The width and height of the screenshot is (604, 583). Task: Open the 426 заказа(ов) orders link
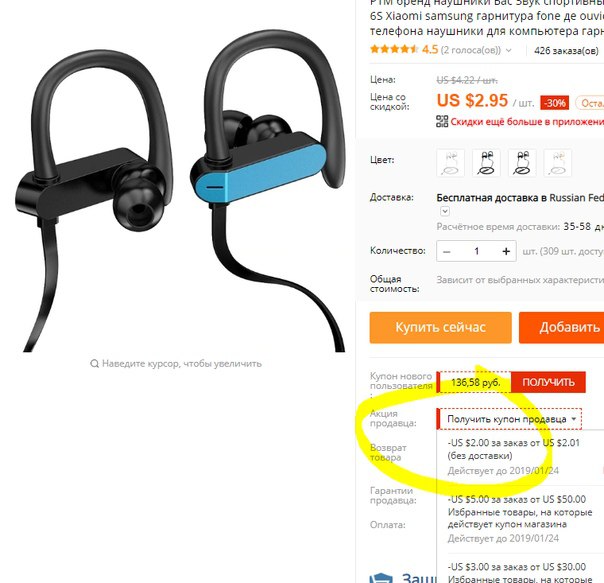(566, 50)
